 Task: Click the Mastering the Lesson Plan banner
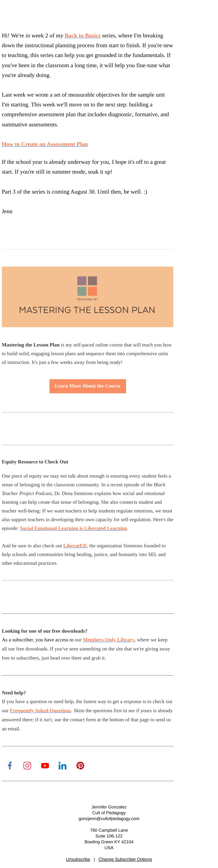88,297
